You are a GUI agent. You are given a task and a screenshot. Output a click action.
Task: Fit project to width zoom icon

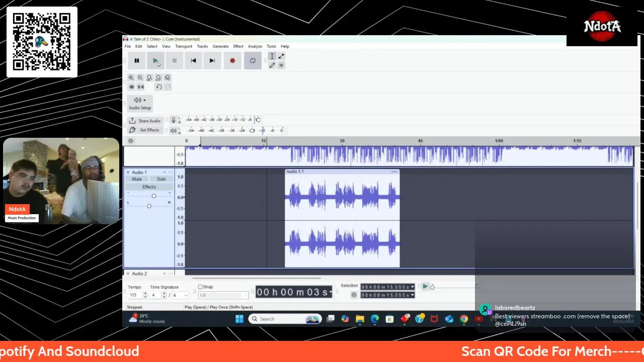pyautogui.click(x=158, y=78)
